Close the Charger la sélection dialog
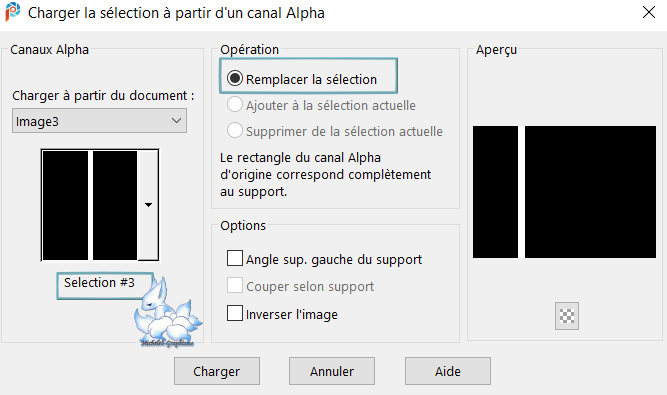667x395 pixels. click(649, 12)
